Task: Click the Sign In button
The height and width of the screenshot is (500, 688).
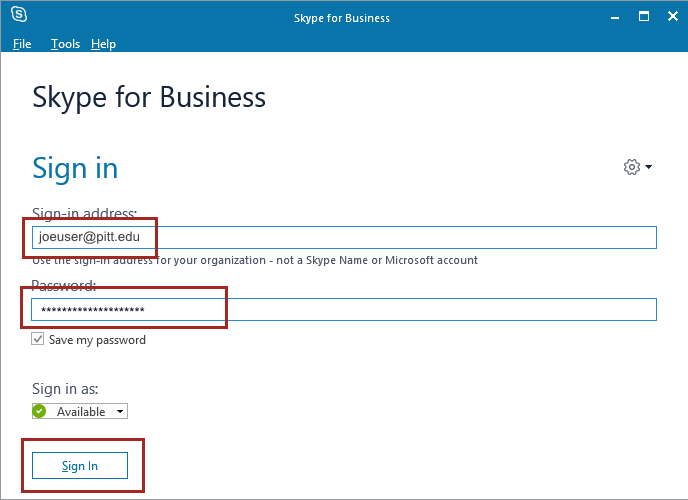Action: [80, 465]
